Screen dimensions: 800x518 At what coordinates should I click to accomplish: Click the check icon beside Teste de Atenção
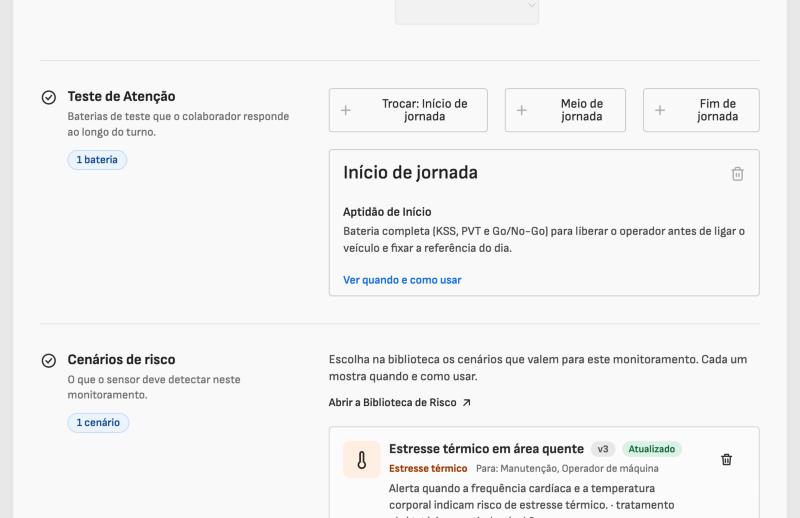pyautogui.click(x=49, y=97)
